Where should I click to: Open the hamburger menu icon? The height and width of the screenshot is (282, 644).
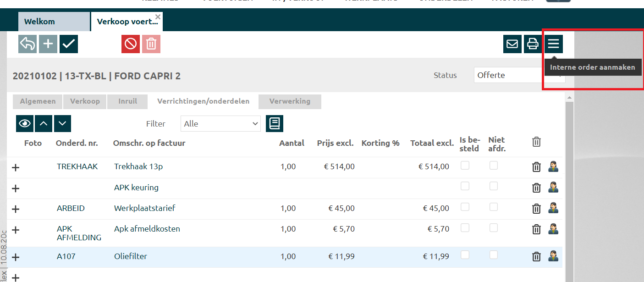coord(554,44)
